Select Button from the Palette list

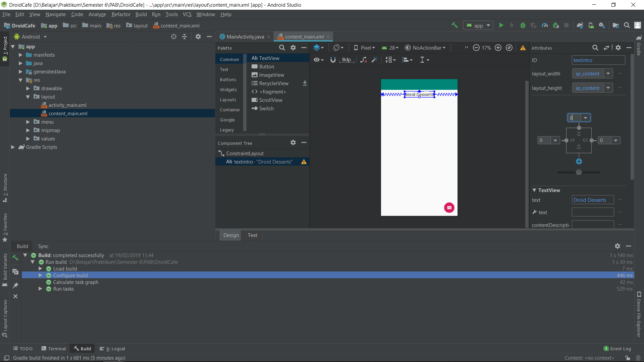click(x=266, y=67)
